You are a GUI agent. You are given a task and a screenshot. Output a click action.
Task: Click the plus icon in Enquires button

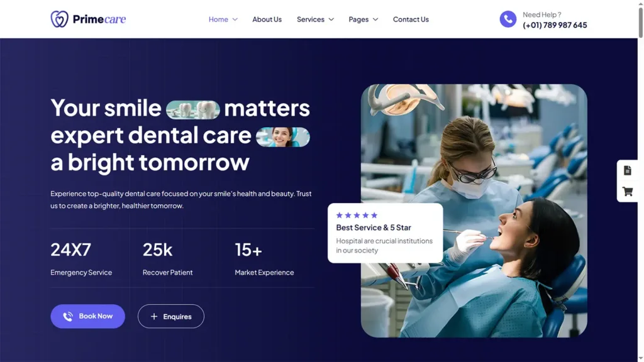pyautogui.click(x=154, y=317)
